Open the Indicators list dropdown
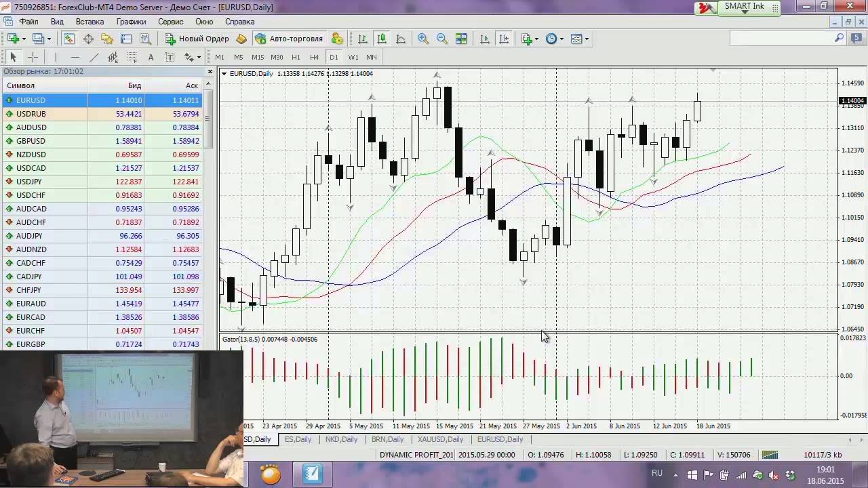Screen dimensions: 868x488 click(x=530, y=39)
